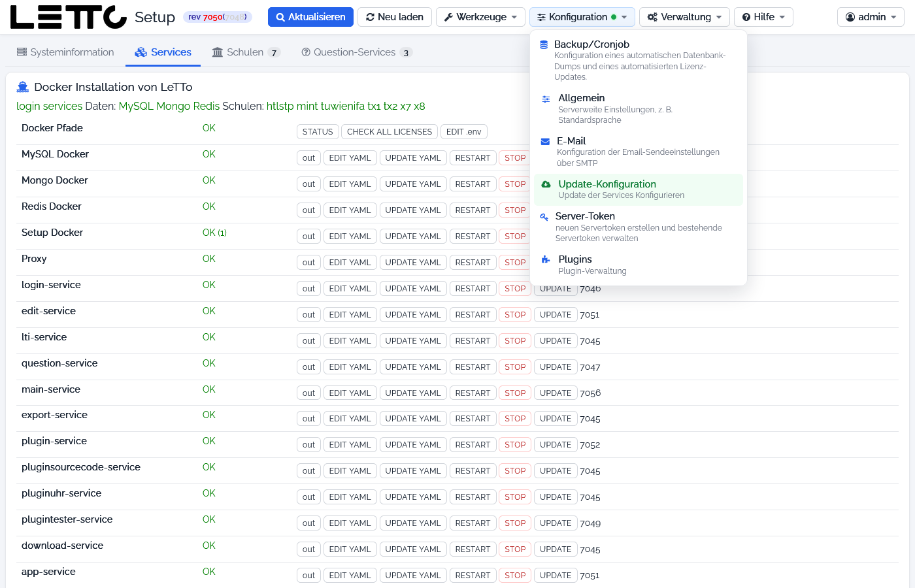
Task: Click the Schulen building icon
Action: 218,52
